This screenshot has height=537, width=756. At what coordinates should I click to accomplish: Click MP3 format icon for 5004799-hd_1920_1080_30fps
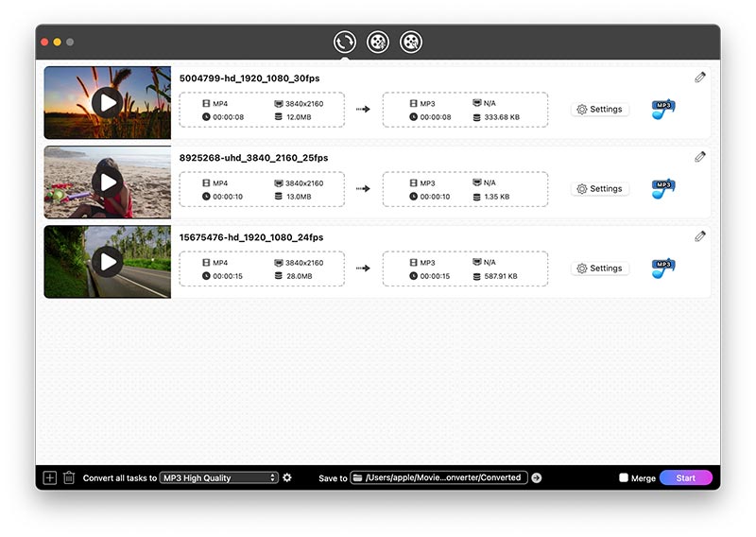663,110
